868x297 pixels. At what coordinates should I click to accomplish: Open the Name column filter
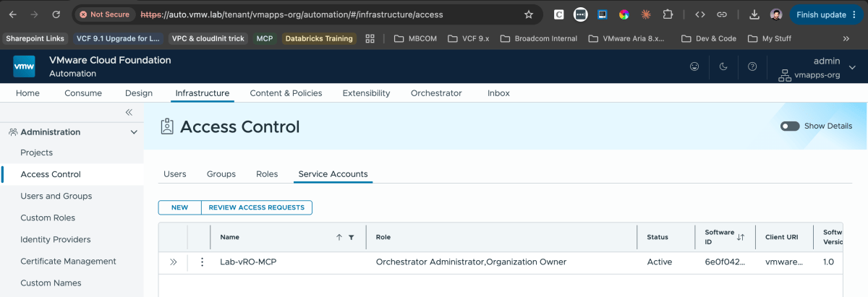click(x=352, y=237)
